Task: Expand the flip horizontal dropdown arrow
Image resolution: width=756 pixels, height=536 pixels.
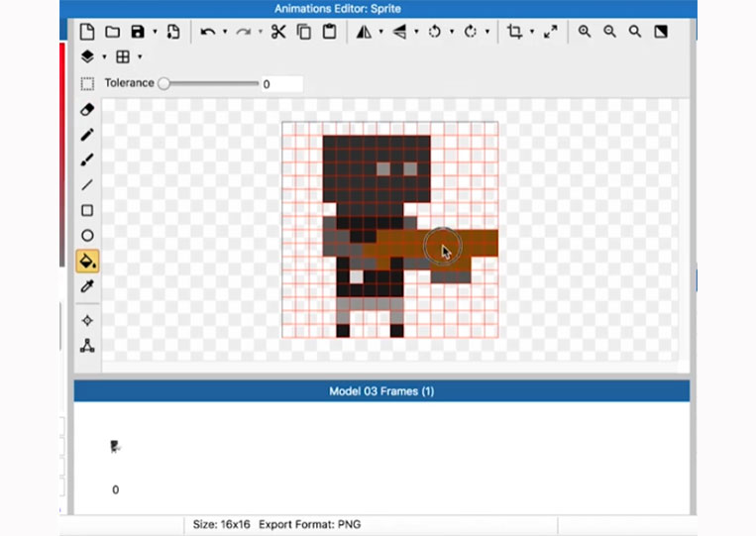Action: click(x=380, y=32)
